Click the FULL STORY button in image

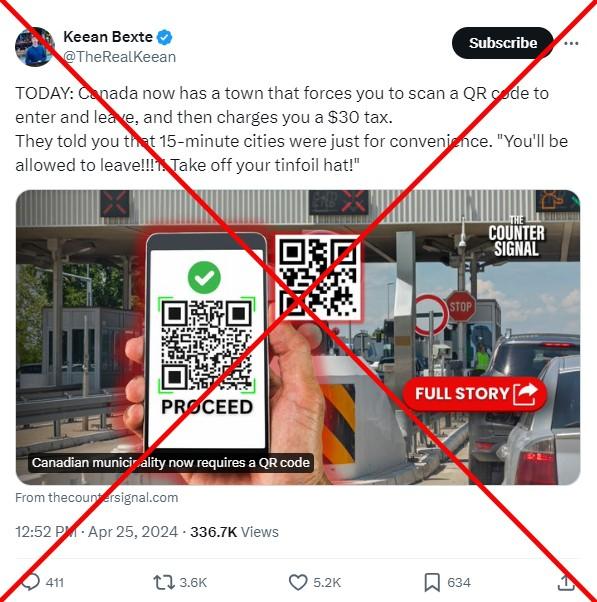point(475,394)
